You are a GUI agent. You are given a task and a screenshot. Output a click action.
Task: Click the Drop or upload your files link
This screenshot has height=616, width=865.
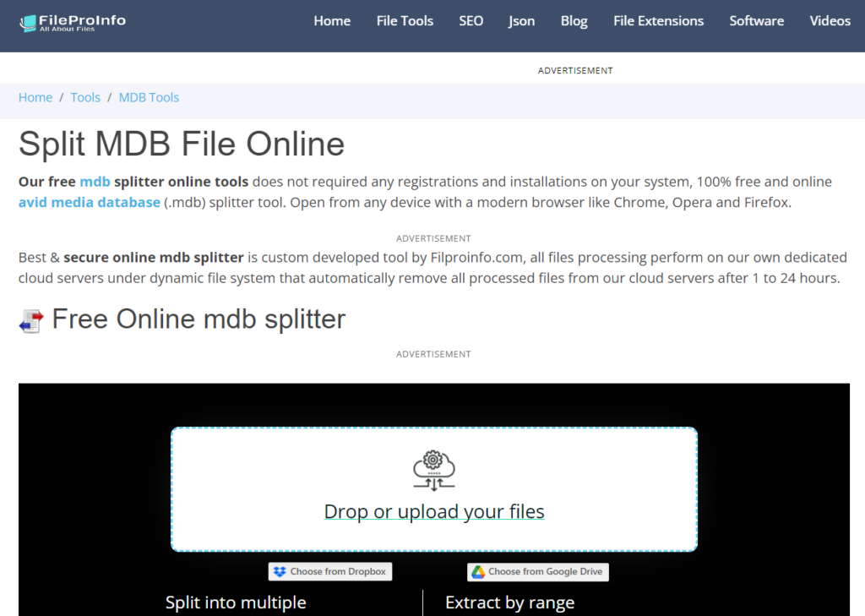click(x=433, y=511)
